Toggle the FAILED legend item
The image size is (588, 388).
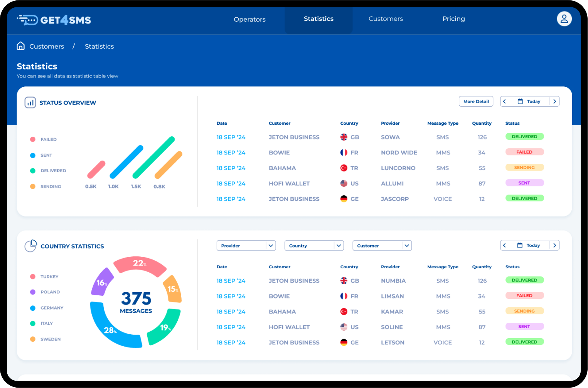[44, 139]
